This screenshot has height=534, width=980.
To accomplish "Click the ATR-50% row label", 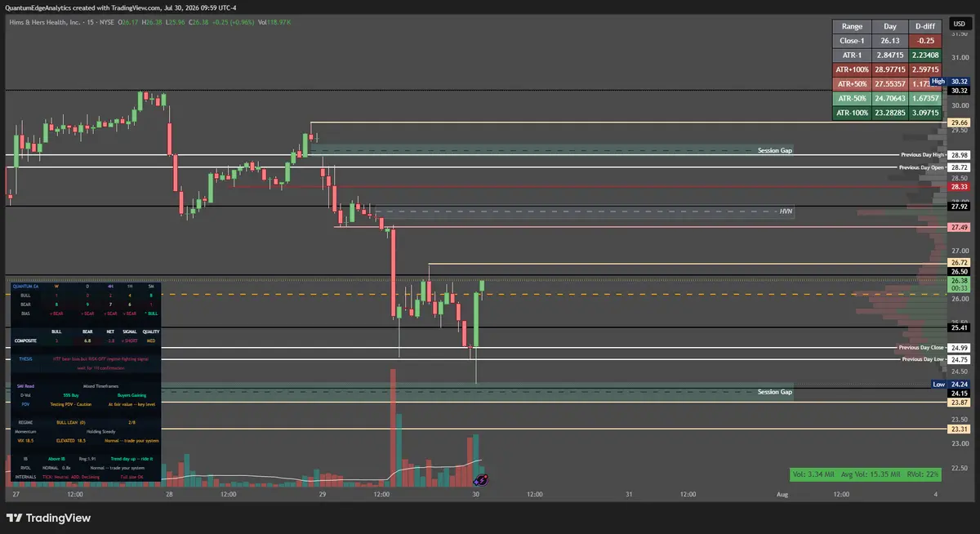I will click(x=851, y=99).
